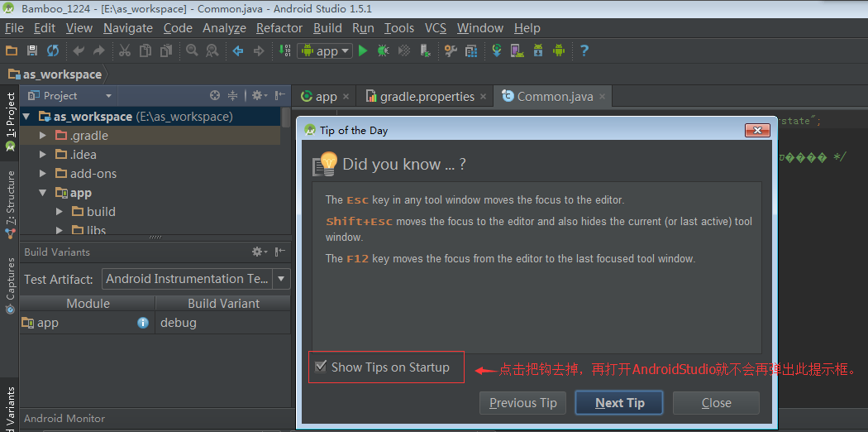This screenshot has width=868, height=432.
Task: Click the Project tree vertical scrollbar
Action: pyautogui.click(x=286, y=118)
